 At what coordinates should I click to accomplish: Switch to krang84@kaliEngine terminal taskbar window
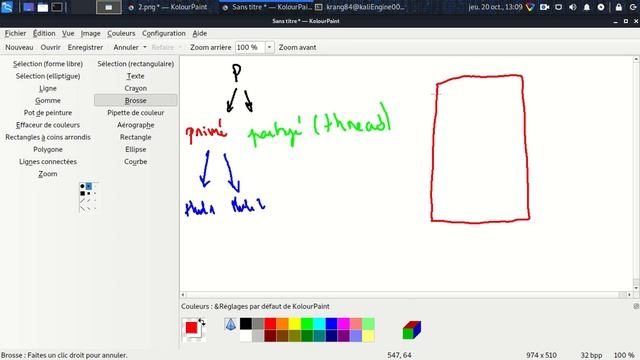point(361,7)
